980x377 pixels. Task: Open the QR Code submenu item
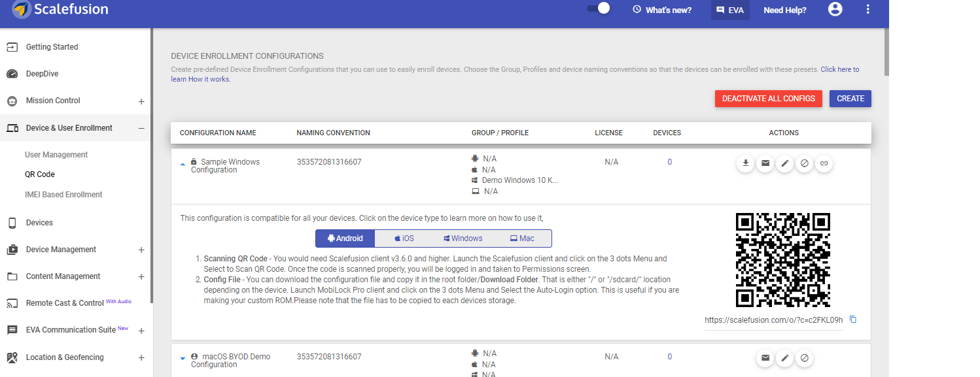pos(40,174)
